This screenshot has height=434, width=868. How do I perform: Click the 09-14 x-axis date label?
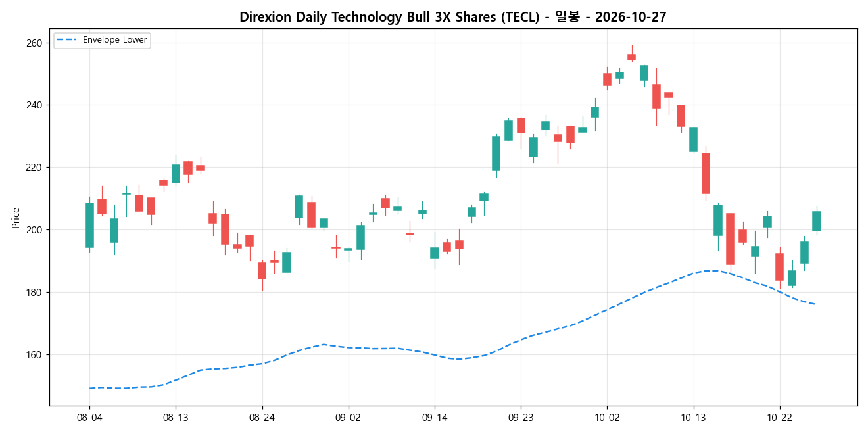[x=434, y=418]
